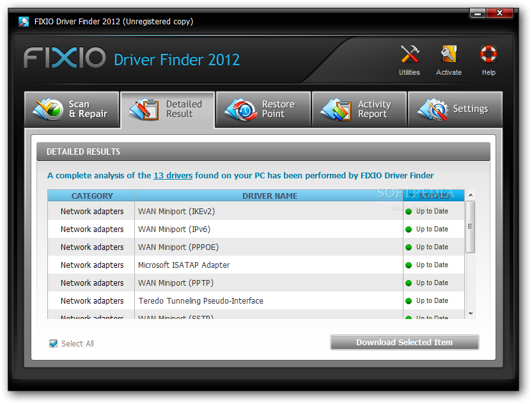Image resolution: width=532 pixels, height=404 pixels.
Task: Click Up to Date status of Teredo Tunneling row
Action: tap(432, 300)
